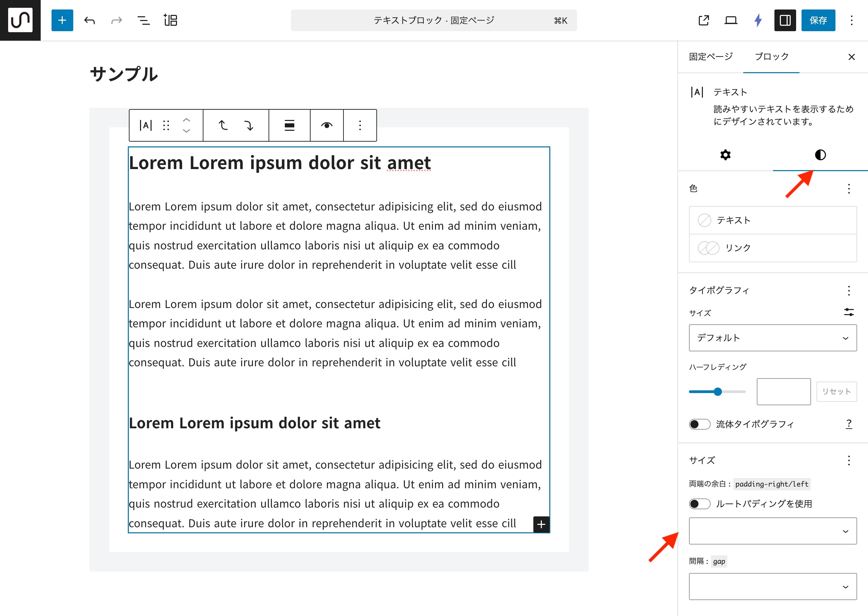Open the タイポグラフィ options three-dot menu
Viewport: 868px width, 616px height.
pyautogui.click(x=849, y=291)
